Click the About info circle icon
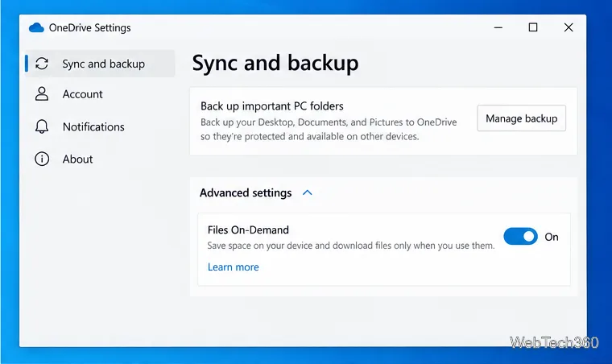612x364 pixels. (42, 159)
